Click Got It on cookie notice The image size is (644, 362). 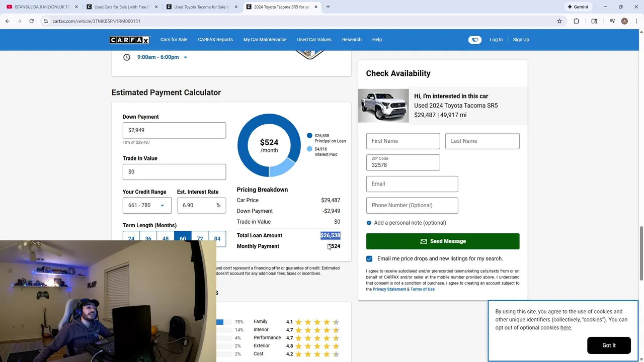click(609, 345)
